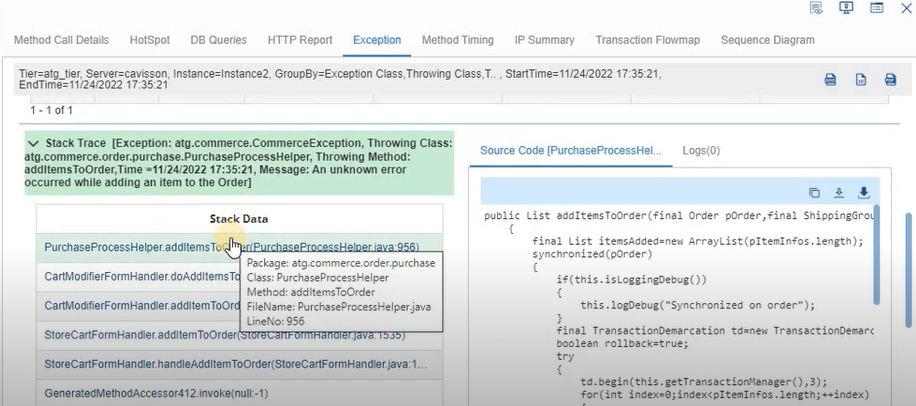Screen dimensions: 916x406
Task: Click the list window icon in top bar
Action: [877, 9]
